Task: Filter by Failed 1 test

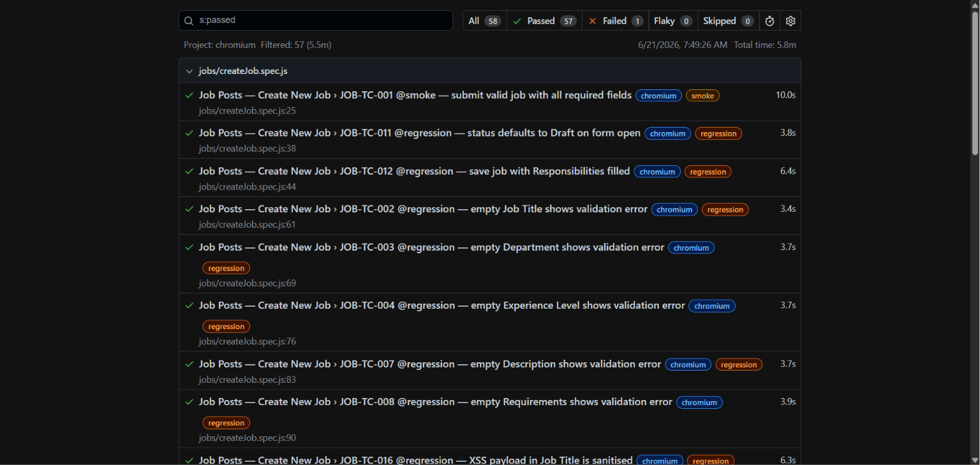Action: (x=616, y=20)
